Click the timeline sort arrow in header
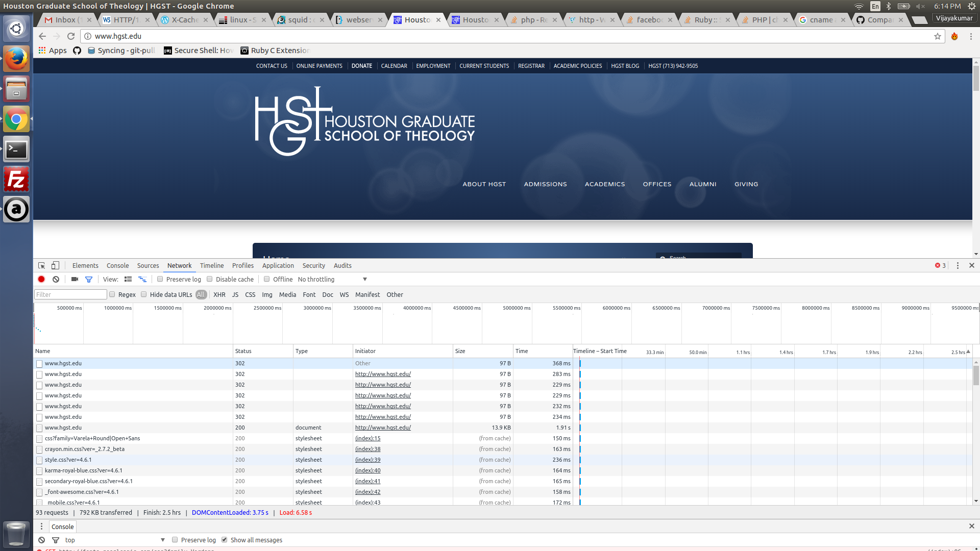980x551 pixels. tap(968, 352)
